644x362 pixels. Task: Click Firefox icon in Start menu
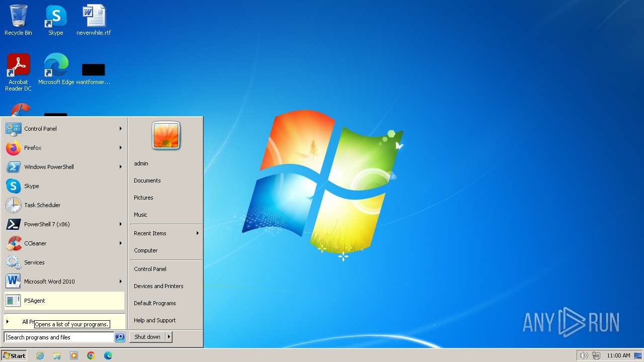[x=13, y=148]
